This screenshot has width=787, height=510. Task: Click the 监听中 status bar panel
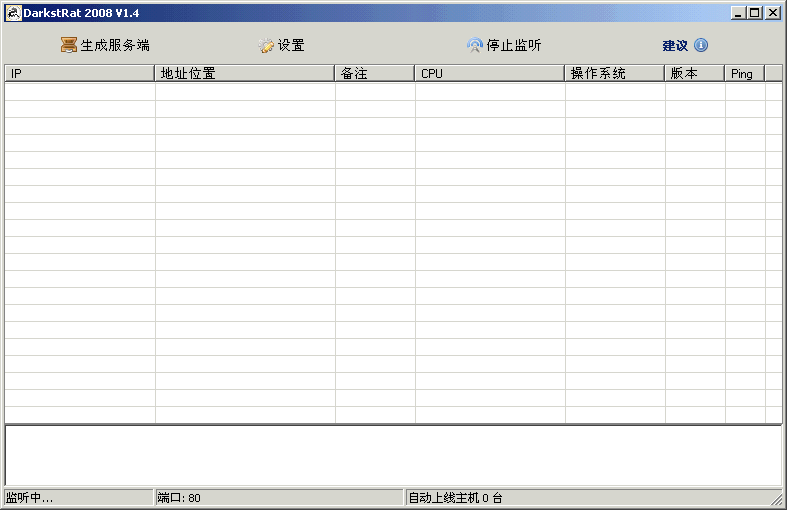(x=78, y=497)
